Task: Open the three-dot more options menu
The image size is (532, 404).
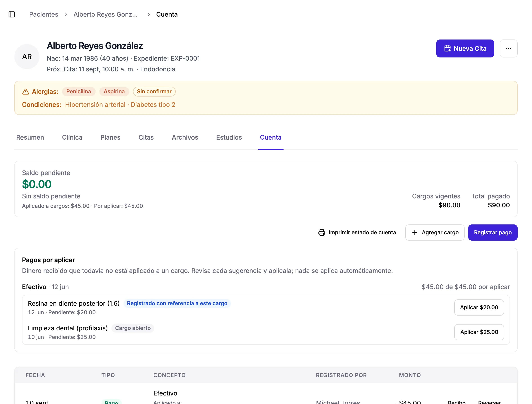Action: [508, 48]
